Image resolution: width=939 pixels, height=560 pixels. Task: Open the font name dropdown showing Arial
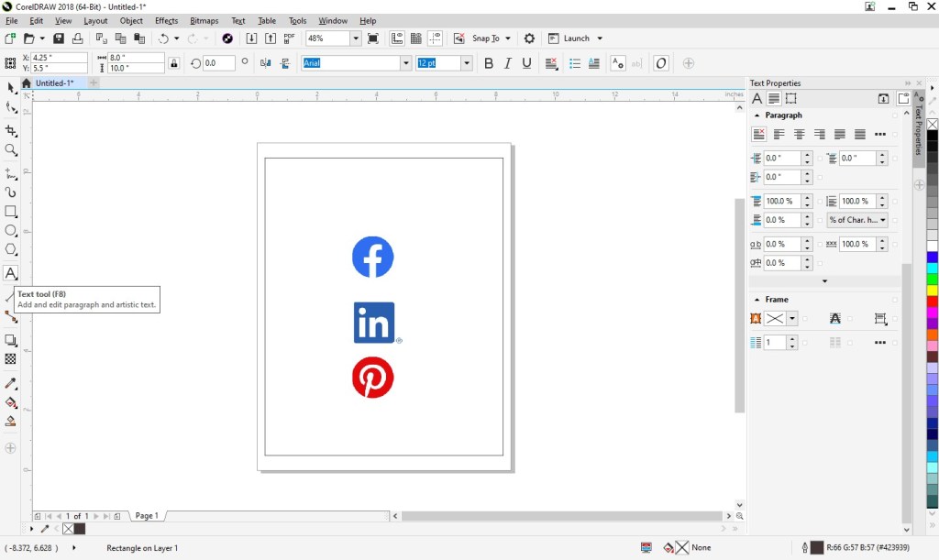(405, 63)
